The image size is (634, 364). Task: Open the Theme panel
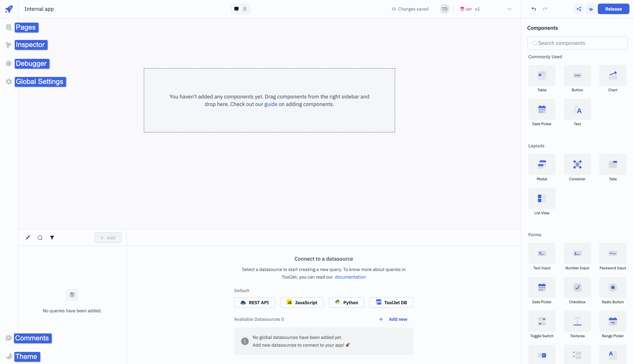(26, 356)
